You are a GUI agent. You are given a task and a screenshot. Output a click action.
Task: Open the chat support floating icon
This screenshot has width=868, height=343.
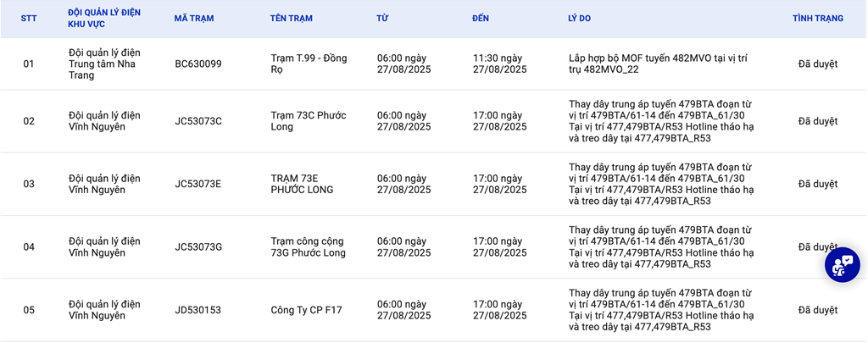click(x=842, y=264)
